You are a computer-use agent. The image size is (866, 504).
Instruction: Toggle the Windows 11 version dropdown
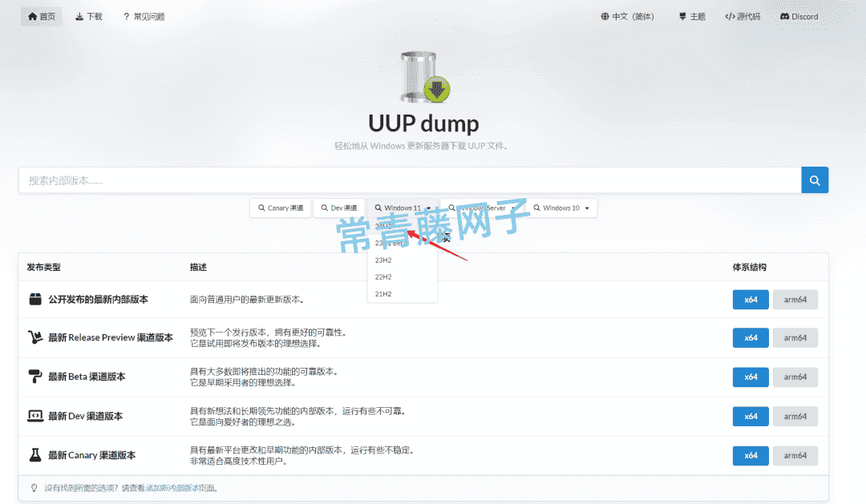pos(403,208)
